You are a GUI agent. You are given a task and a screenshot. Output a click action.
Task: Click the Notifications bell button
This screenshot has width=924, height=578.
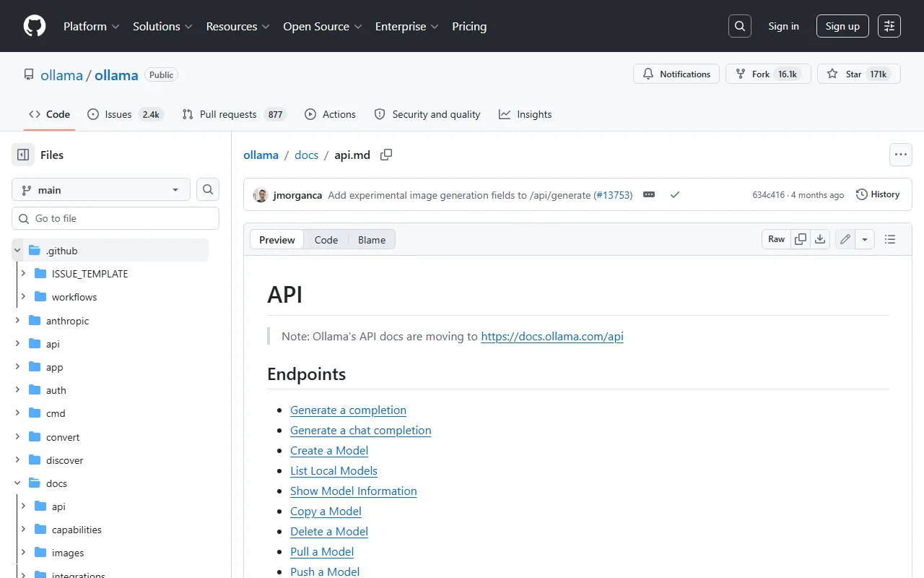(676, 74)
